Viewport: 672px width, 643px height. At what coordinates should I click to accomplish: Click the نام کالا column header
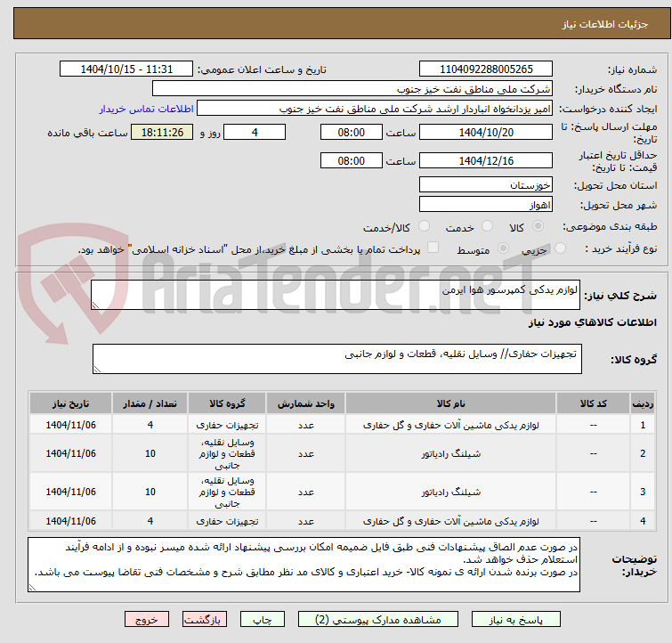(x=451, y=403)
